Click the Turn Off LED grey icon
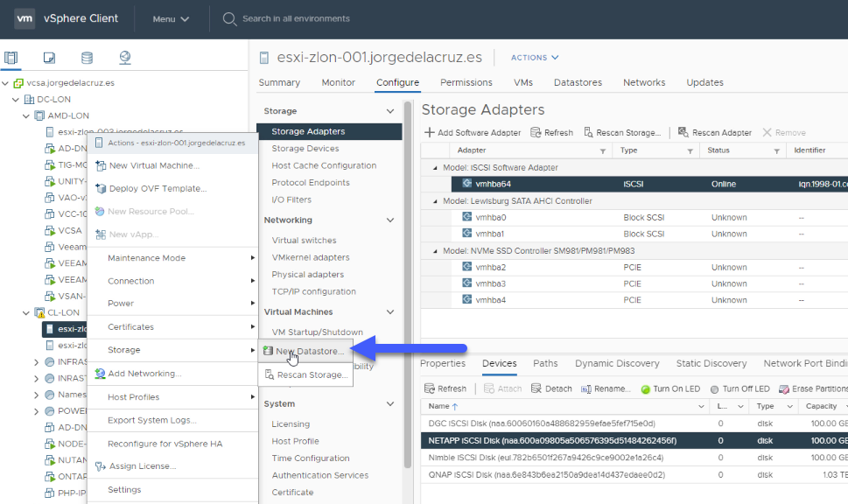 pos(714,389)
